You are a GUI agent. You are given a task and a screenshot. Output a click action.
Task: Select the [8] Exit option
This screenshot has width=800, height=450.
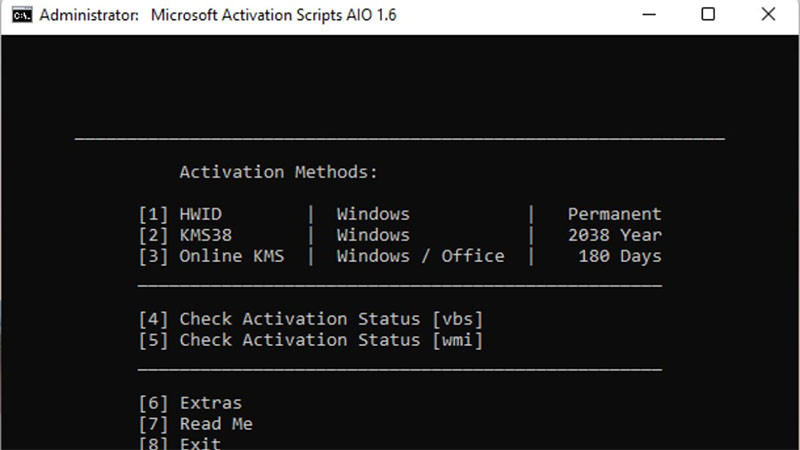[180, 443]
